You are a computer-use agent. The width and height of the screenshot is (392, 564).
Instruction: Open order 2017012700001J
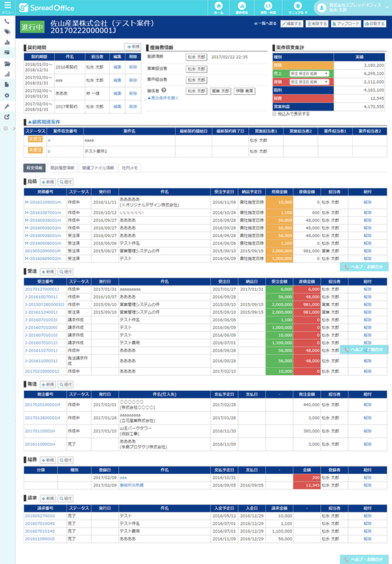[x=42, y=290]
